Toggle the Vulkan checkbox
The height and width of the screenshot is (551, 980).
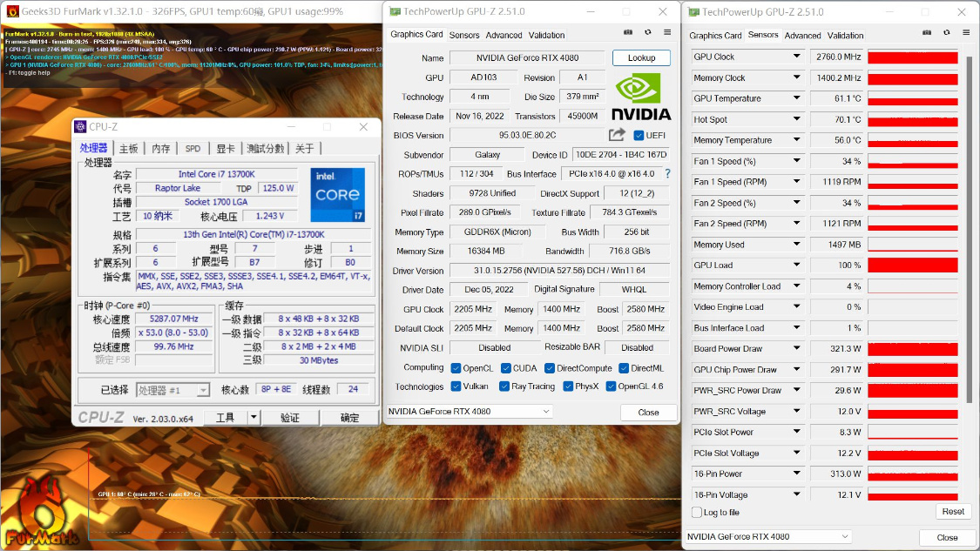[456, 386]
